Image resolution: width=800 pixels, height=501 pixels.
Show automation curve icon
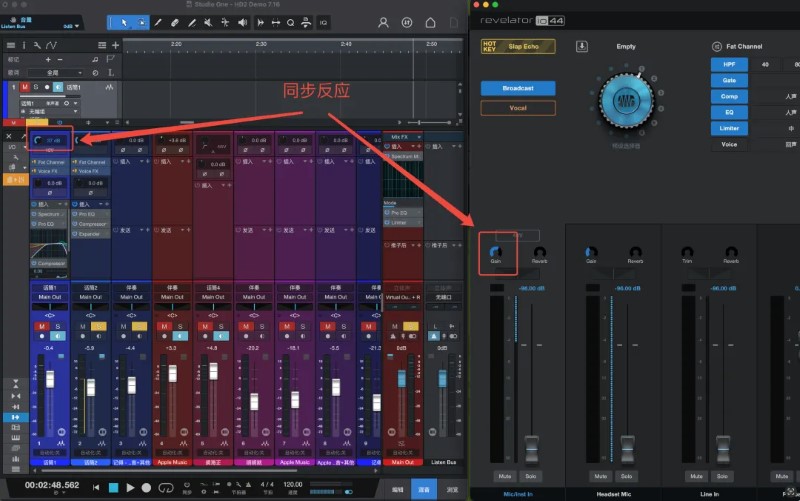coord(52,45)
